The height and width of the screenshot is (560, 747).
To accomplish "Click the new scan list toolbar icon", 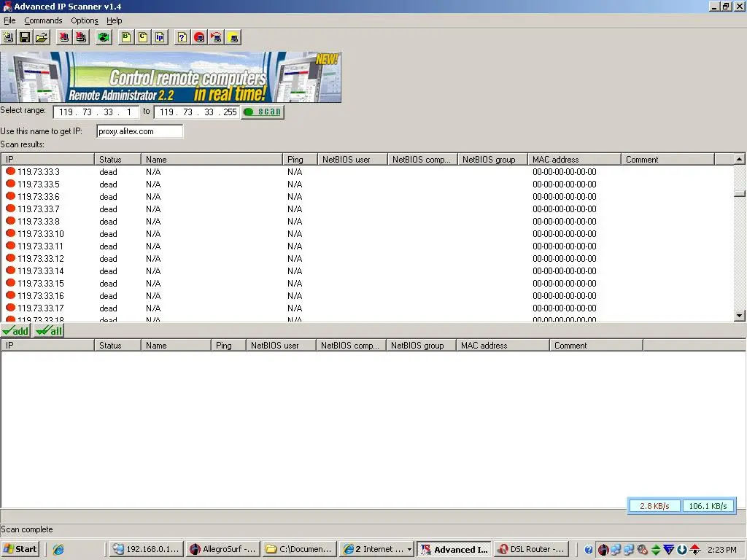I will (8, 37).
